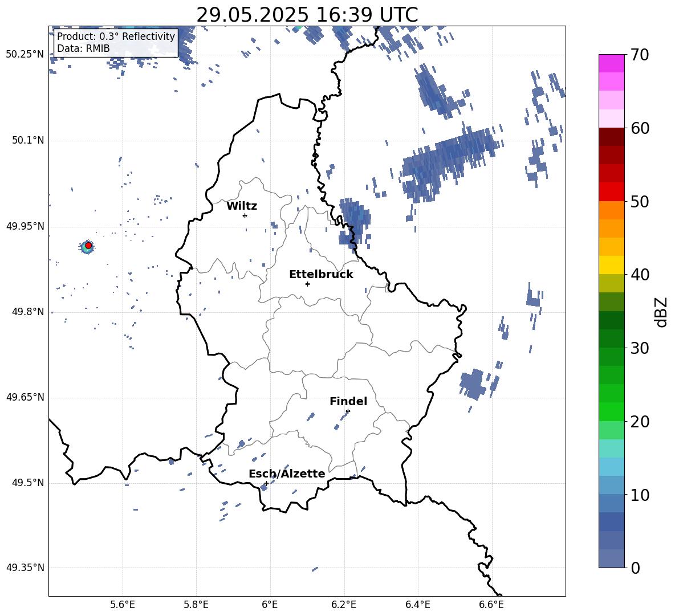Screen dimensions: 675x616
Task: Click the 40 value on the colorbar
Action: click(640, 275)
